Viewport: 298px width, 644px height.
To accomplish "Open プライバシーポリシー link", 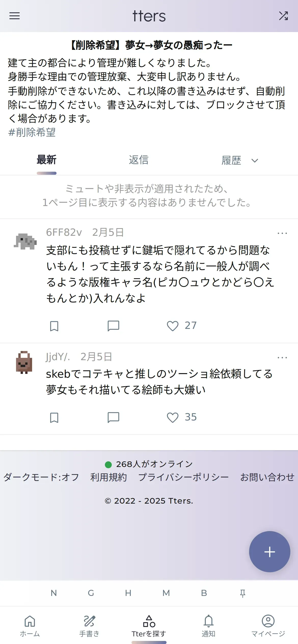I will tap(183, 477).
